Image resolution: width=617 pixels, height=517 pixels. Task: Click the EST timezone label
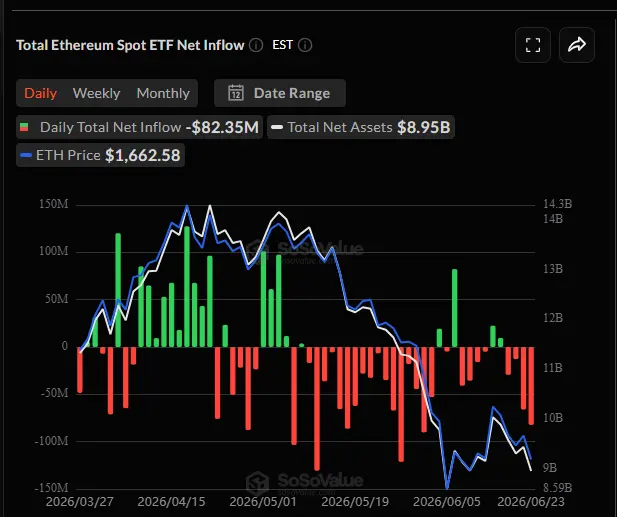(x=283, y=45)
